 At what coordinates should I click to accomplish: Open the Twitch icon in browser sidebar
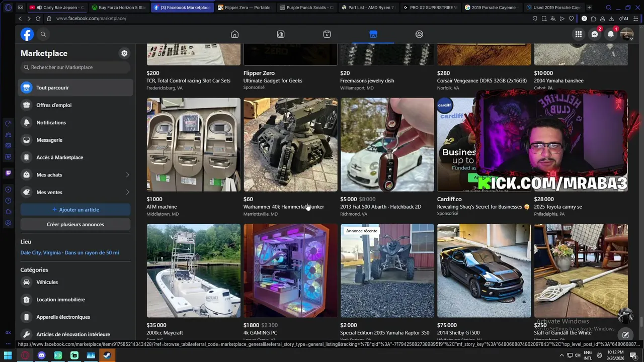(x=8, y=173)
